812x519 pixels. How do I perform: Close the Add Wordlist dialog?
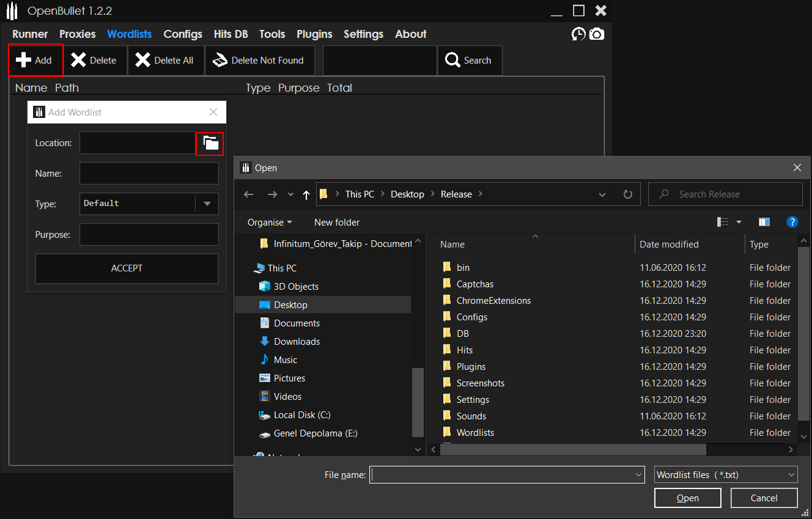pyautogui.click(x=213, y=112)
